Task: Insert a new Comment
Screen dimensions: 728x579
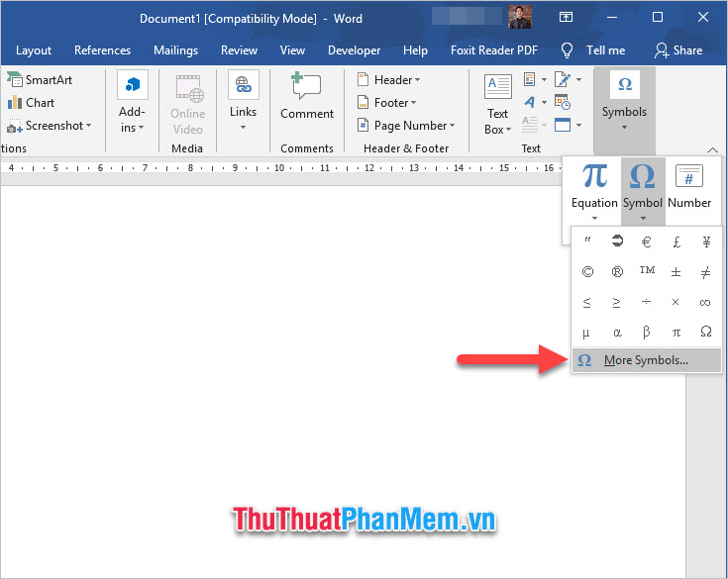Action: (x=307, y=96)
